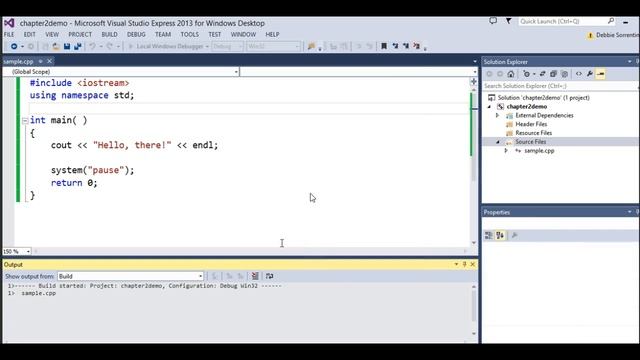This screenshot has height=360, width=640.
Task: Click Categorized view in Properties panel
Action: [489, 236]
